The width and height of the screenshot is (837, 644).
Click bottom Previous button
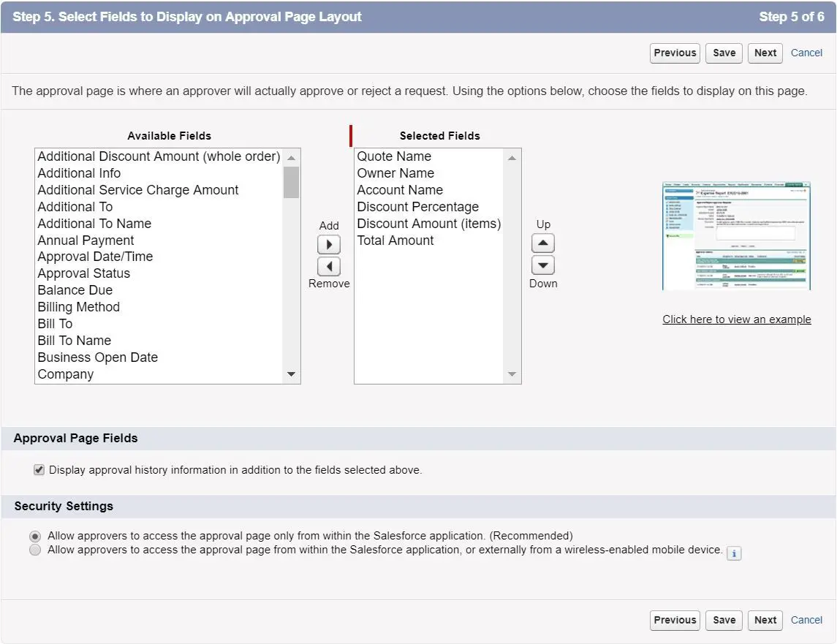(x=675, y=620)
